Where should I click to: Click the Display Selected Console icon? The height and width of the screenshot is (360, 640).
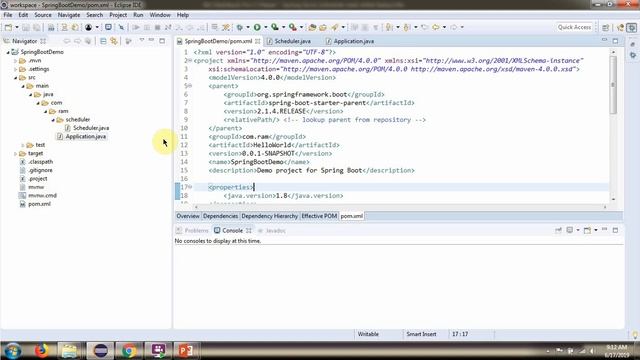pos(570,230)
